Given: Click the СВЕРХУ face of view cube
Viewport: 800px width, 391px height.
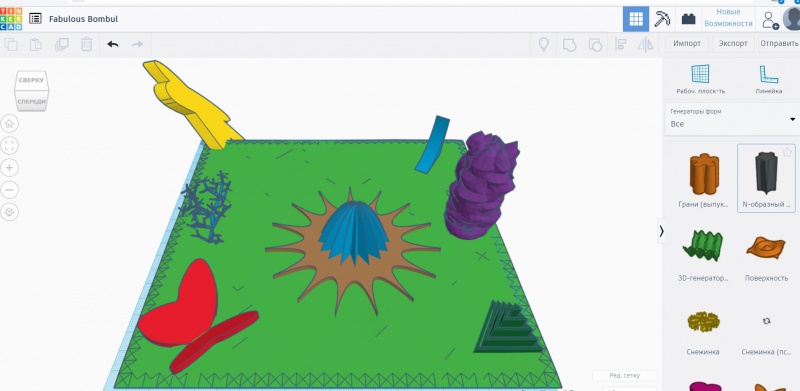Looking at the screenshot, I should (x=32, y=80).
